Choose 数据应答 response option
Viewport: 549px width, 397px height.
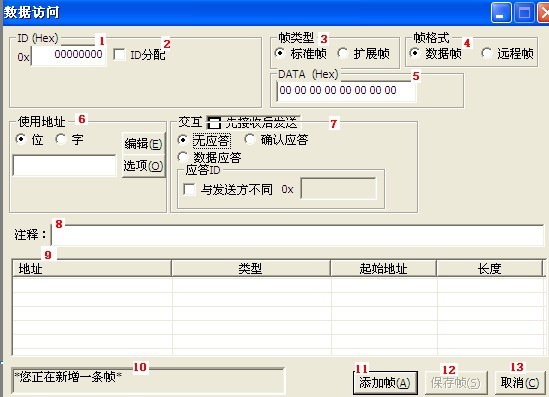point(183,157)
